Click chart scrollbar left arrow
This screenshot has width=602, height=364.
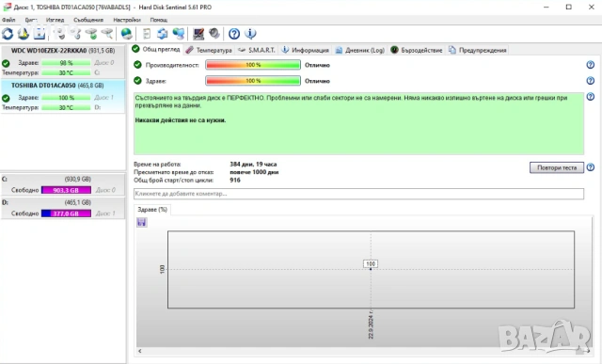click(x=140, y=351)
